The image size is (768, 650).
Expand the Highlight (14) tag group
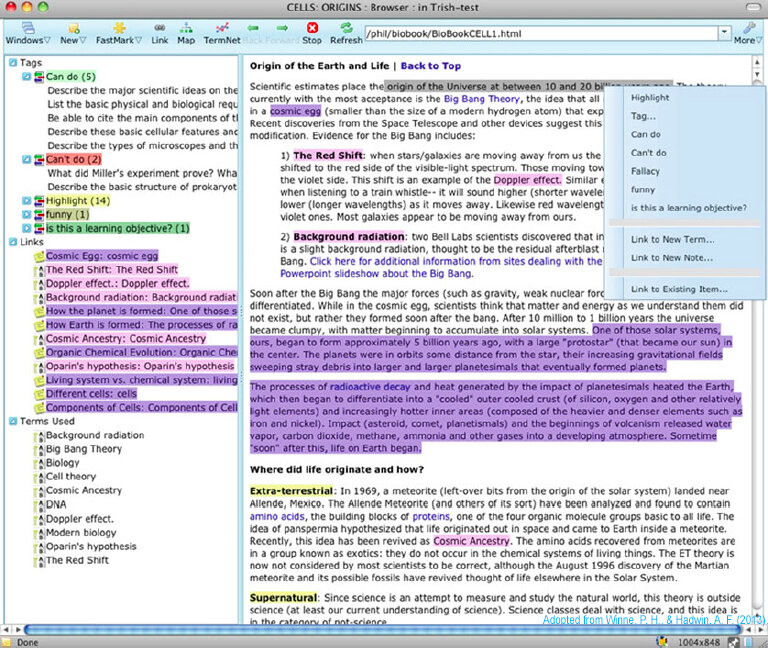(26, 201)
